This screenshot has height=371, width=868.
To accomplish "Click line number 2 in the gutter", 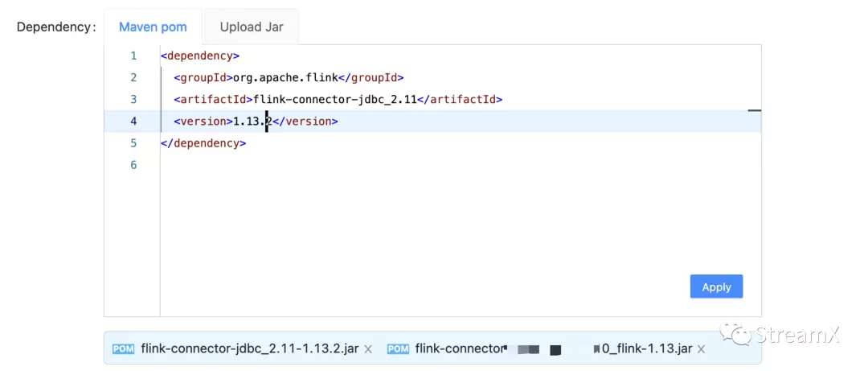I will (x=133, y=77).
